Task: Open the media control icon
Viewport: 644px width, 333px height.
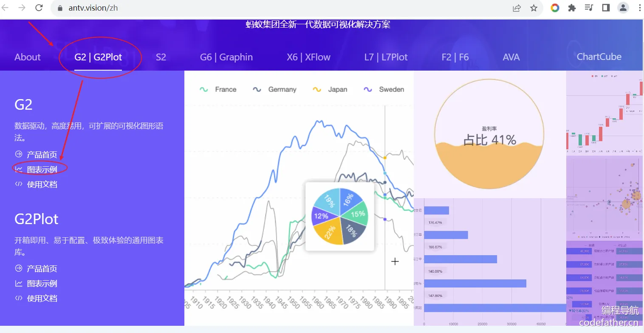Action: point(589,8)
